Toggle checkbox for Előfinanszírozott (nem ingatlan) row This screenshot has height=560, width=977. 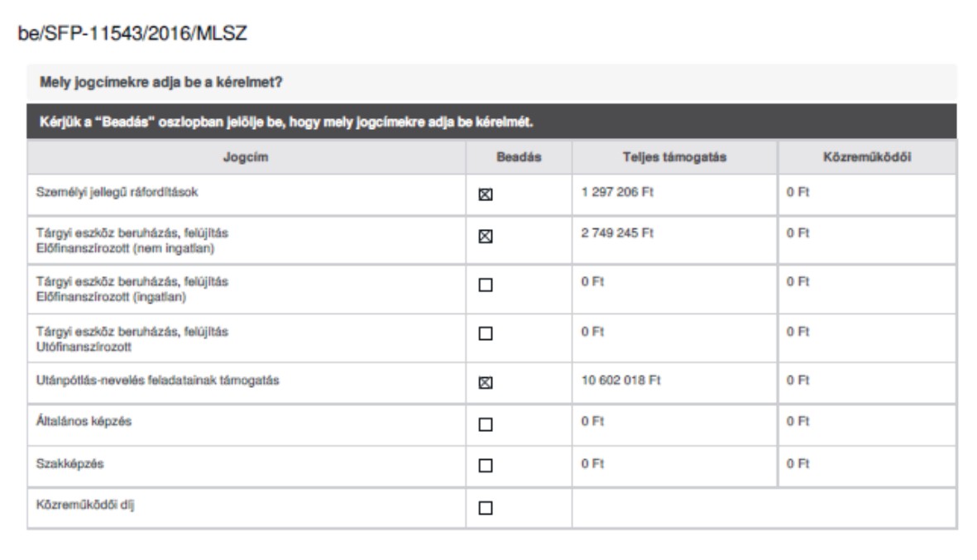486,236
